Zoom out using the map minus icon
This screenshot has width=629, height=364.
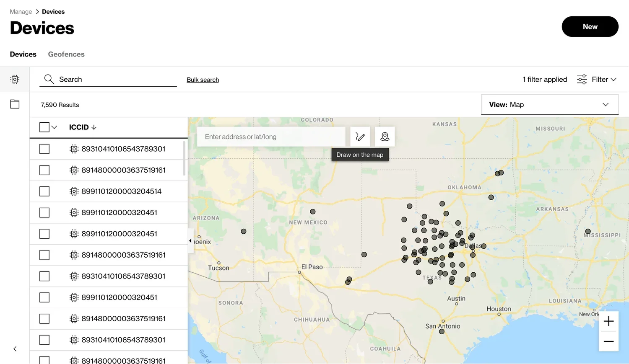[x=608, y=341]
